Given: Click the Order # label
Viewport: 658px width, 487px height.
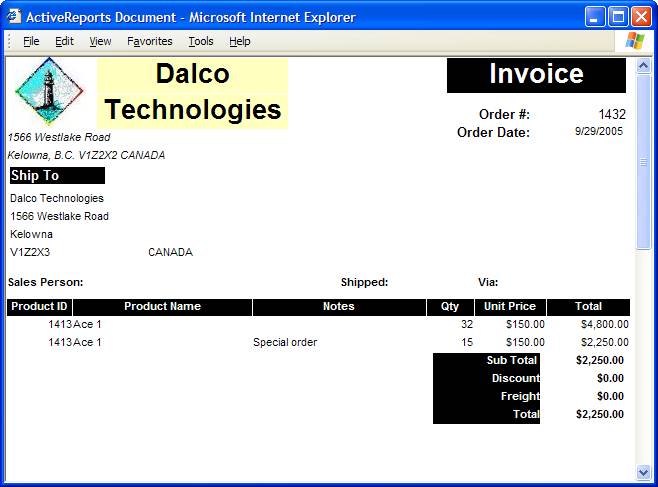Looking at the screenshot, I should coord(504,115).
